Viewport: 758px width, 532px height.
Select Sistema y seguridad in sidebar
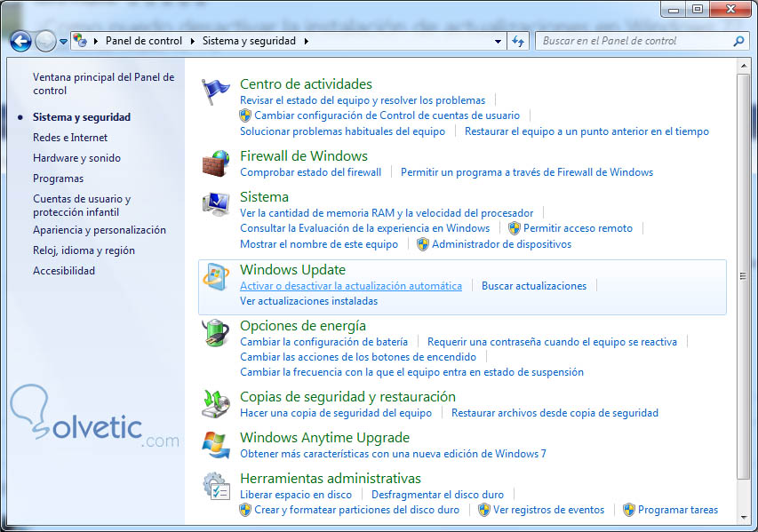(82, 117)
